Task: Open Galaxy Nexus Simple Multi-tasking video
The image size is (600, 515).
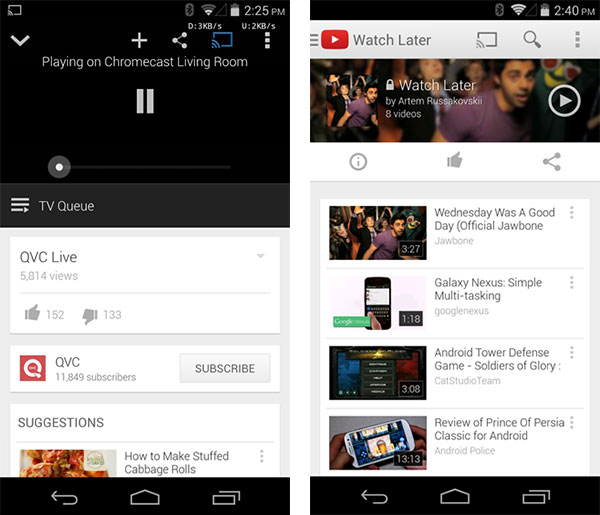Action: point(488,289)
